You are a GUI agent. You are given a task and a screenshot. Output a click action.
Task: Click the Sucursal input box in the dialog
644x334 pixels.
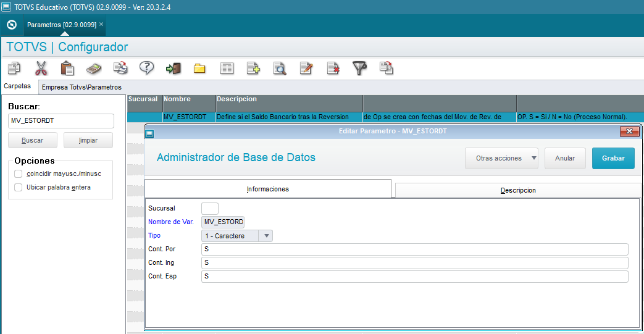click(210, 208)
